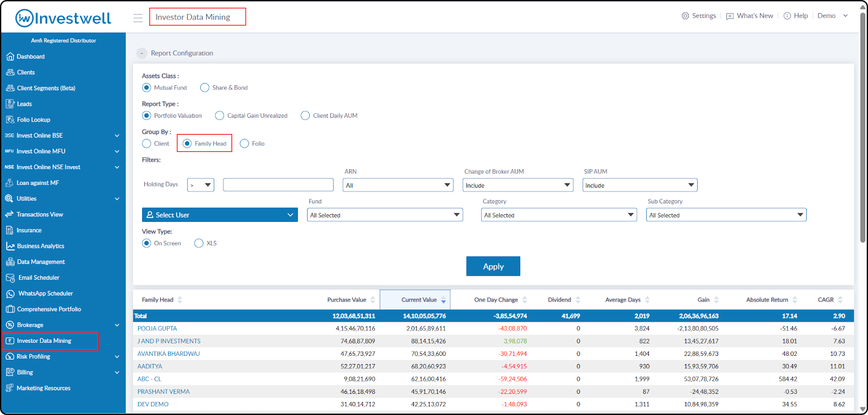Select On Screen view type
The height and width of the screenshot is (415, 868).
click(146, 243)
